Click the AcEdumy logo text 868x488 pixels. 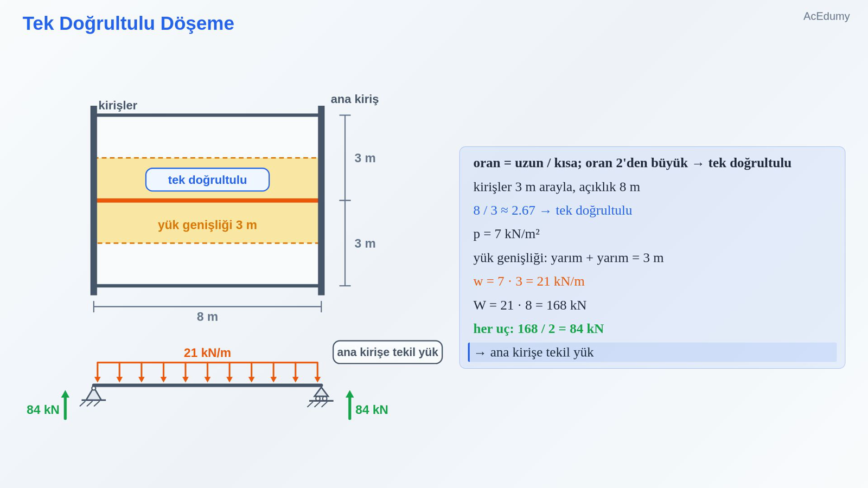(826, 16)
